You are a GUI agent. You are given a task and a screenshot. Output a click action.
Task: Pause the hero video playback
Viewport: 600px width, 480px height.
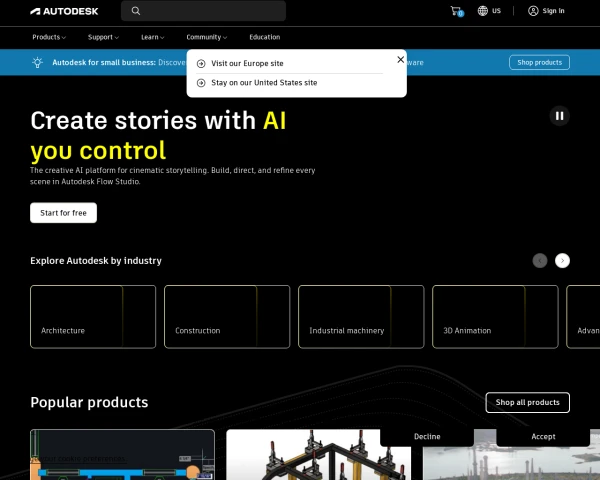tap(559, 116)
